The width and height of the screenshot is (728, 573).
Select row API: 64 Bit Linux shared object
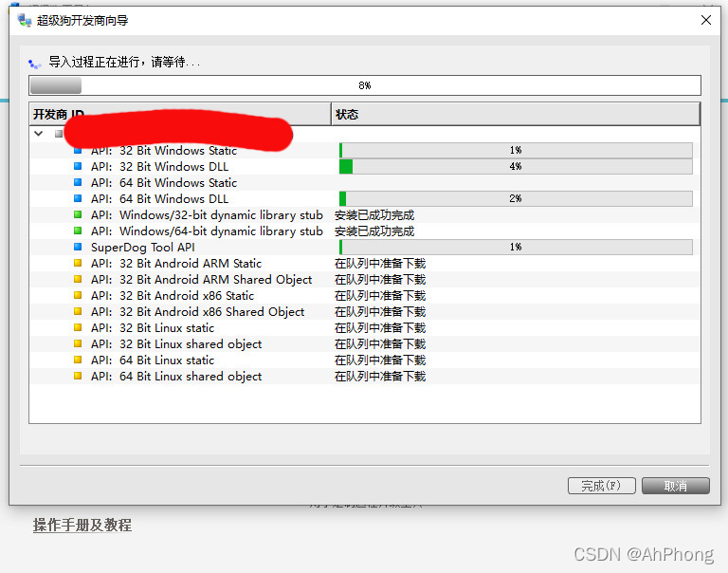coord(365,376)
